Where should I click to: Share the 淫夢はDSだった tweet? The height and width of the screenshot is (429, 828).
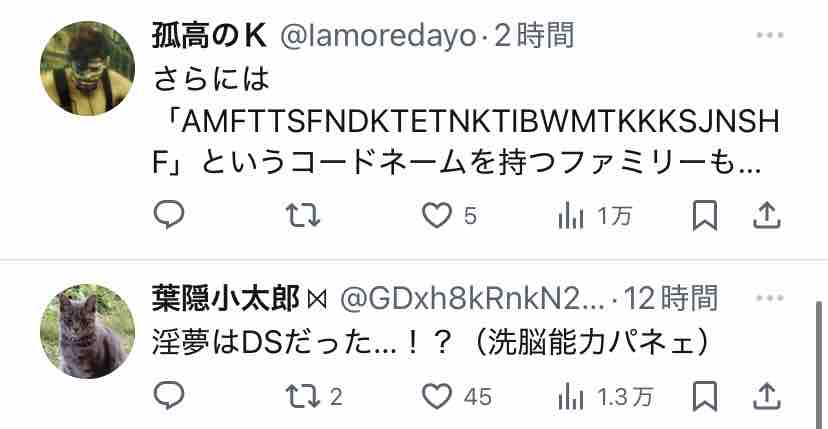coord(766,396)
